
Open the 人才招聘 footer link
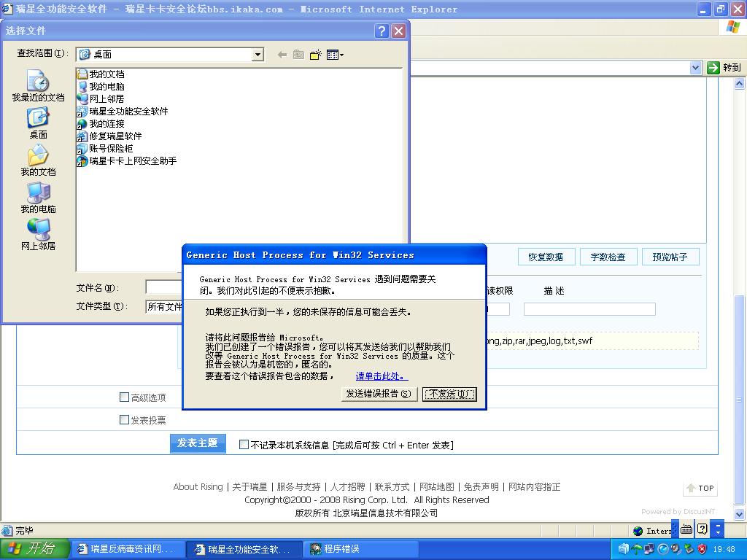[348, 486]
